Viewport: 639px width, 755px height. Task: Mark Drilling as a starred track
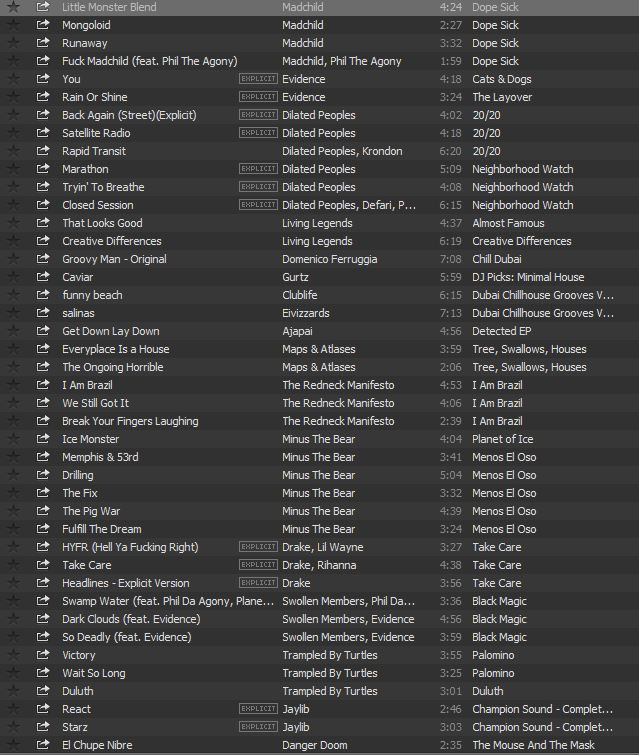[13, 475]
